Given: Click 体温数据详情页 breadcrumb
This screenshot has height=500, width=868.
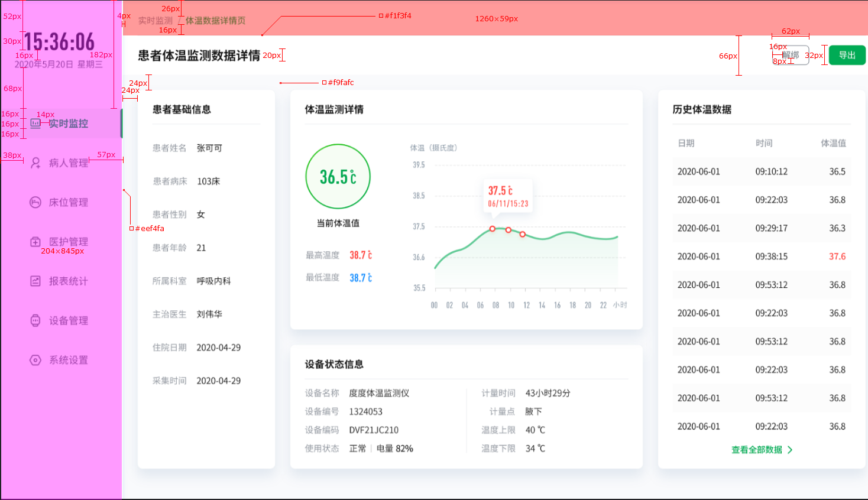Looking at the screenshot, I should 215,21.
